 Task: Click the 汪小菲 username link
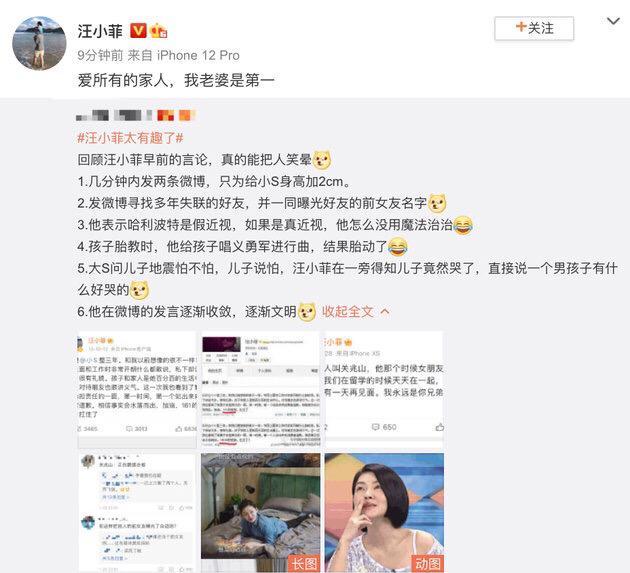click(100, 31)
